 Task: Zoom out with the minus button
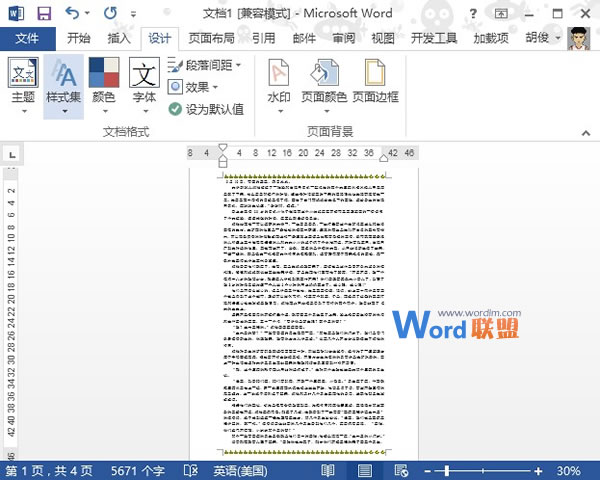[428, 471]
